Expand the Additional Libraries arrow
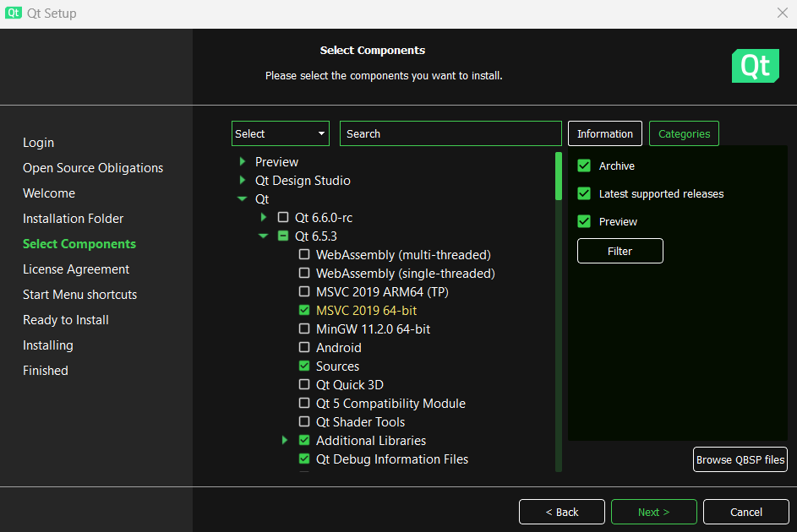Screen dimensions: 797x532 pos(285,441)
